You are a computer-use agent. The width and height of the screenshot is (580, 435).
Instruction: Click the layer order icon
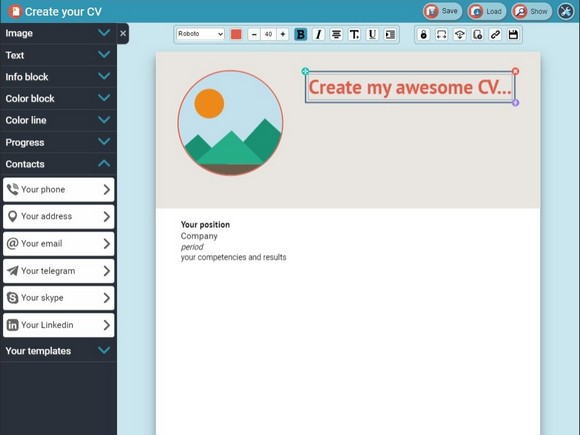point(459,34)
